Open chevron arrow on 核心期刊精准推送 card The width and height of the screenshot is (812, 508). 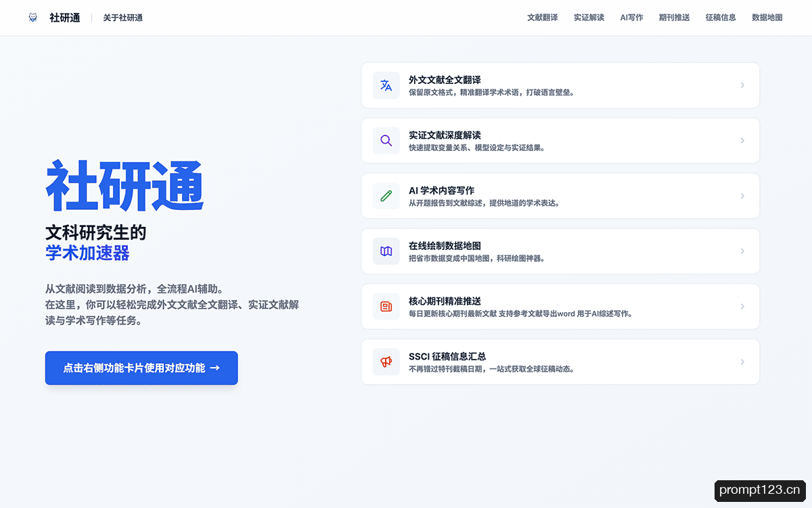[x=742, y=307]
